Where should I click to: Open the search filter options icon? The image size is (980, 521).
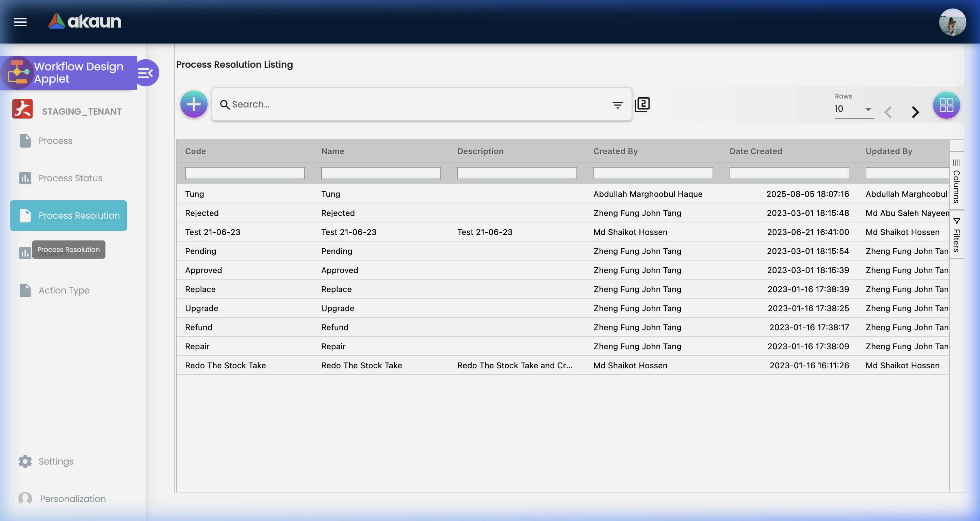click(618, 105)
